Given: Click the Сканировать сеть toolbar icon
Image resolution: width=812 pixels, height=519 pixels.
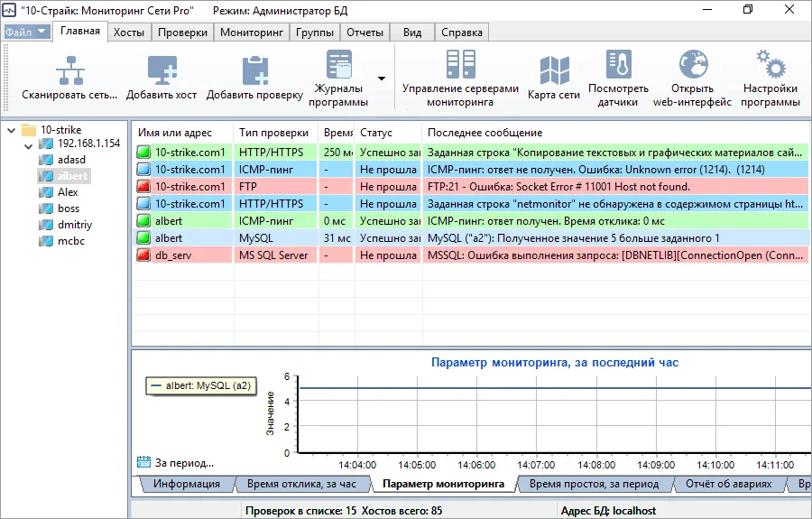Looking at the screenshot, I should 69,70.
